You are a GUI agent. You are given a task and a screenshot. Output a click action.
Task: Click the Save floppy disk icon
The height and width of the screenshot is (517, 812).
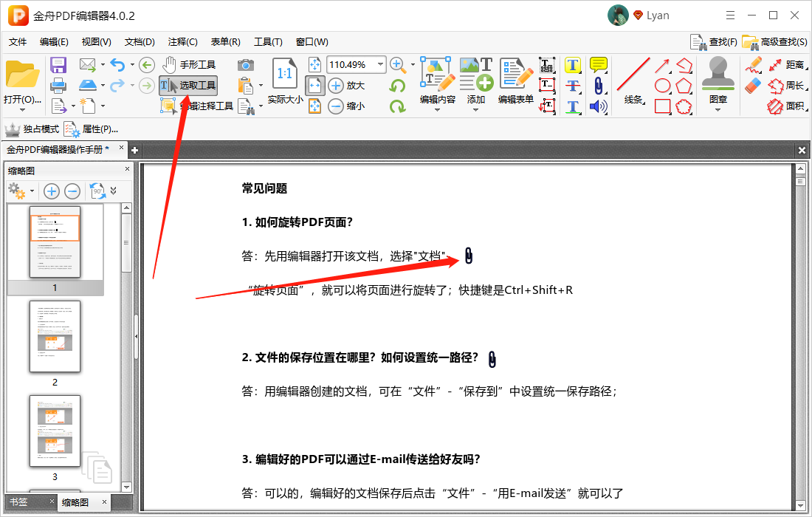(58, 65)
